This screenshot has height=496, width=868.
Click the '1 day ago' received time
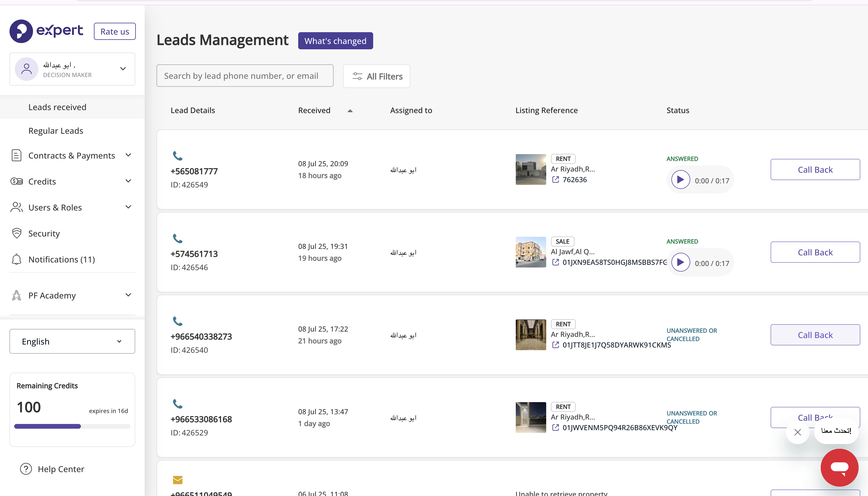314,424
